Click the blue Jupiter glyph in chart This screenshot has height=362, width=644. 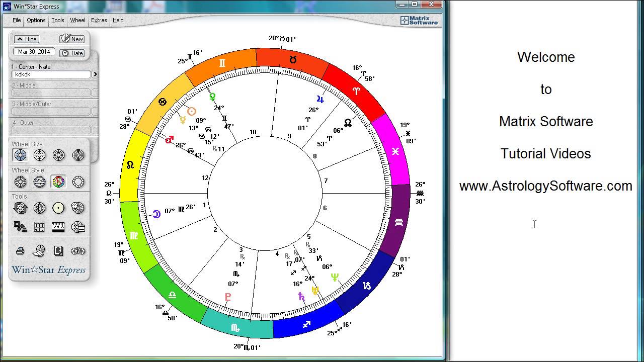[320, 99]
